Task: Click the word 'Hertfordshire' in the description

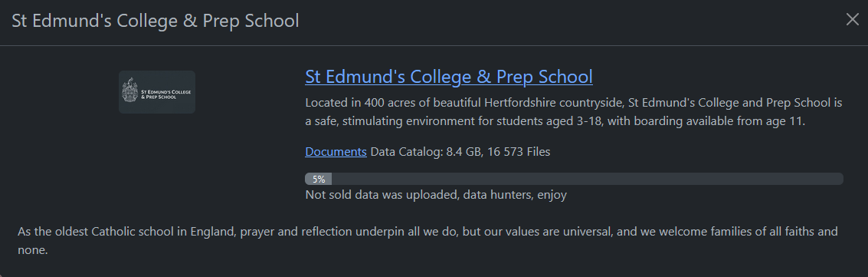Action: pyautogui.click(x=519, y=103)
